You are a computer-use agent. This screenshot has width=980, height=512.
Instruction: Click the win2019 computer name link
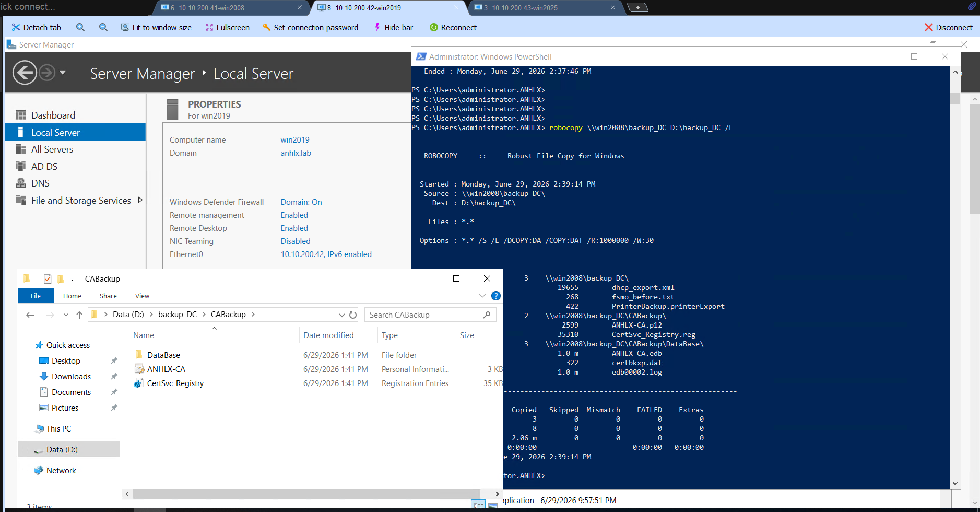click(x=295, y=139)
